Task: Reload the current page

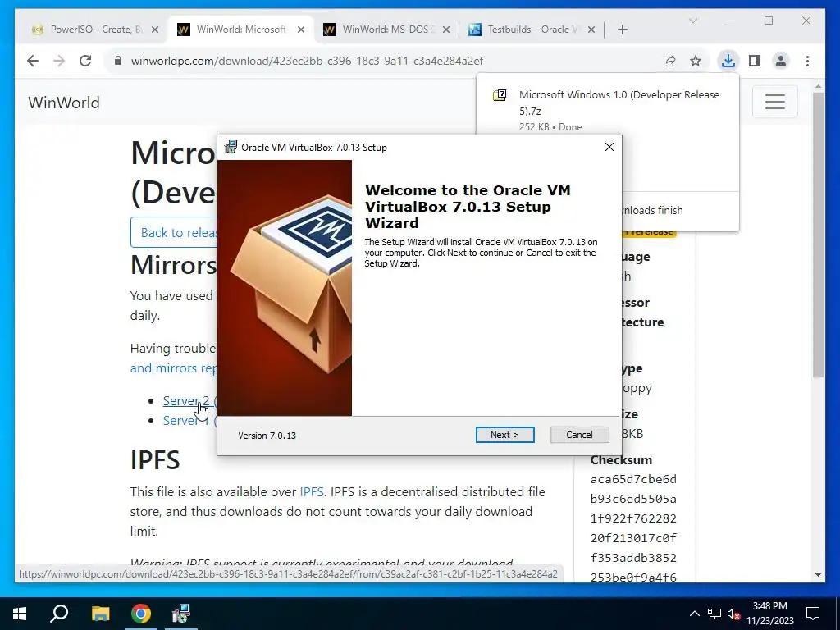Action: (x=85, y=61)
